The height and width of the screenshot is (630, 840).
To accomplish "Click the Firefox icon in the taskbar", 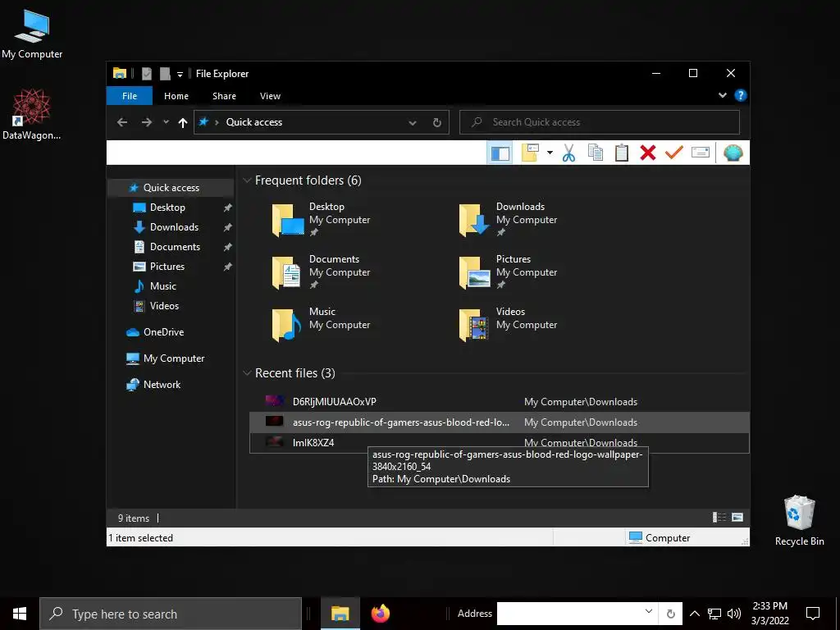I will click(x=381, y=614).
